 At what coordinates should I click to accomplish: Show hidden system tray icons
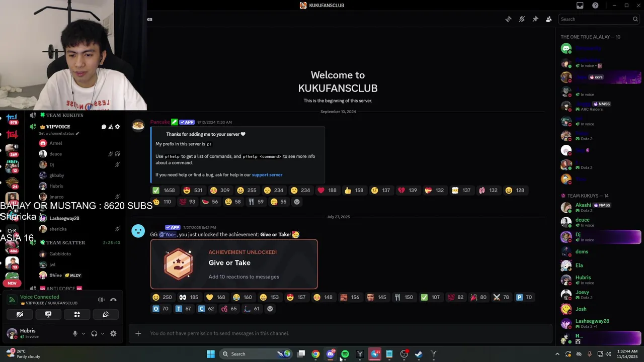[x=557, y=354]
